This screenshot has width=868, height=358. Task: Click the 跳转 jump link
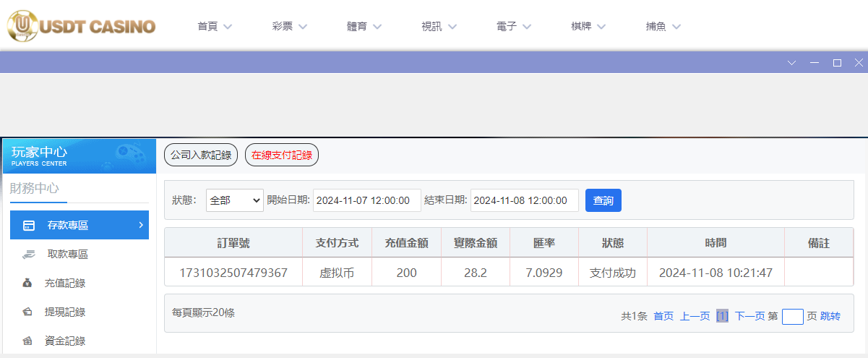point(830,316)
